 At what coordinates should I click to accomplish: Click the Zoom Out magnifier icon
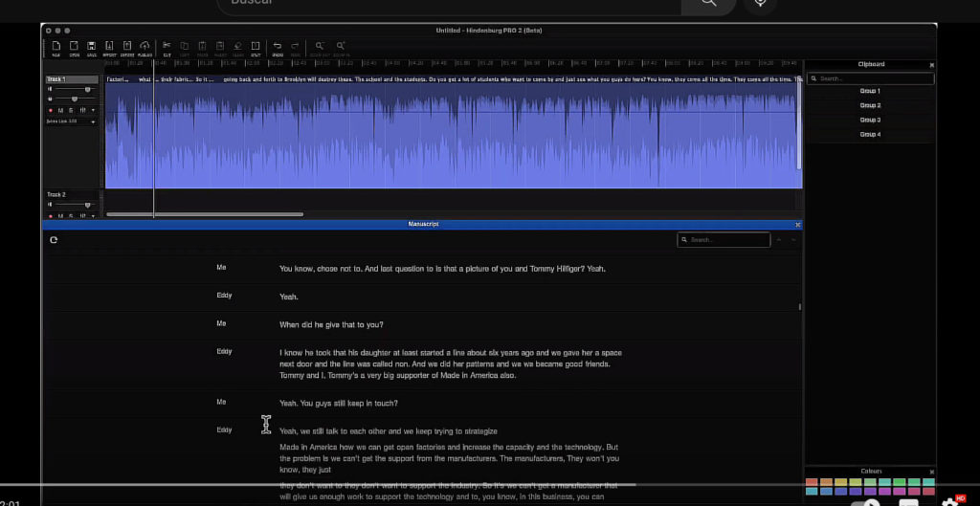click(x=320, y=48)
